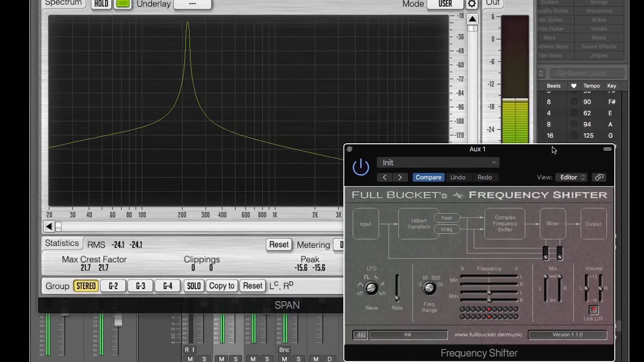Click Undo in plugin header
Image resolution: width=644 pixels, height=362 pixels.
pos(458,177)
